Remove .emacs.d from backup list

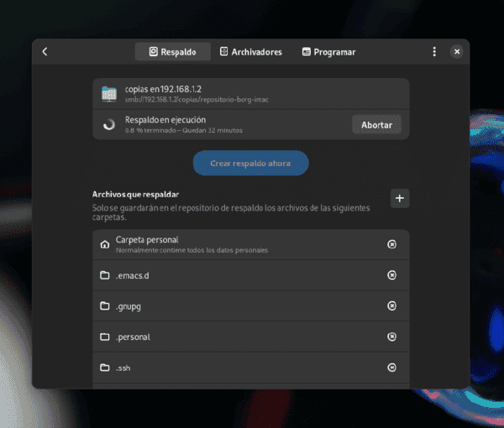click(x=391, y=275)
